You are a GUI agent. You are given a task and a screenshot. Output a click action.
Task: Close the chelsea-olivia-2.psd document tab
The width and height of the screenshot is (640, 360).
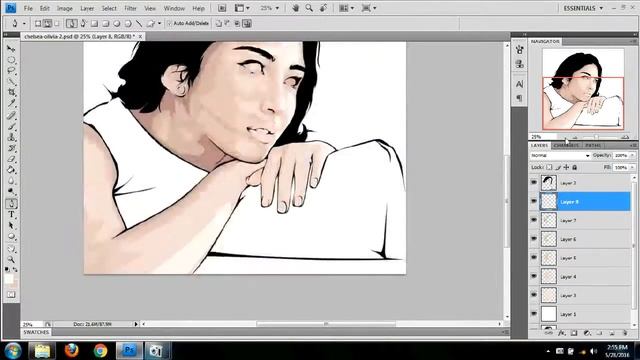[x=140, y=37]
